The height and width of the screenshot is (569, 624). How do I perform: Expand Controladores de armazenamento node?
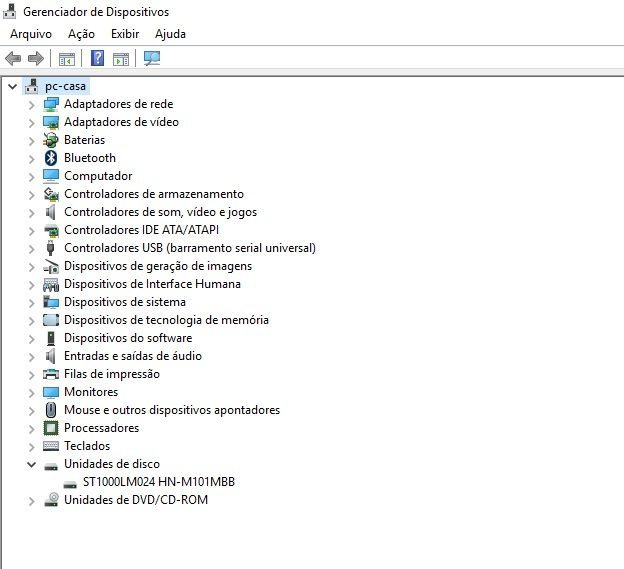[x=31, y=195]
